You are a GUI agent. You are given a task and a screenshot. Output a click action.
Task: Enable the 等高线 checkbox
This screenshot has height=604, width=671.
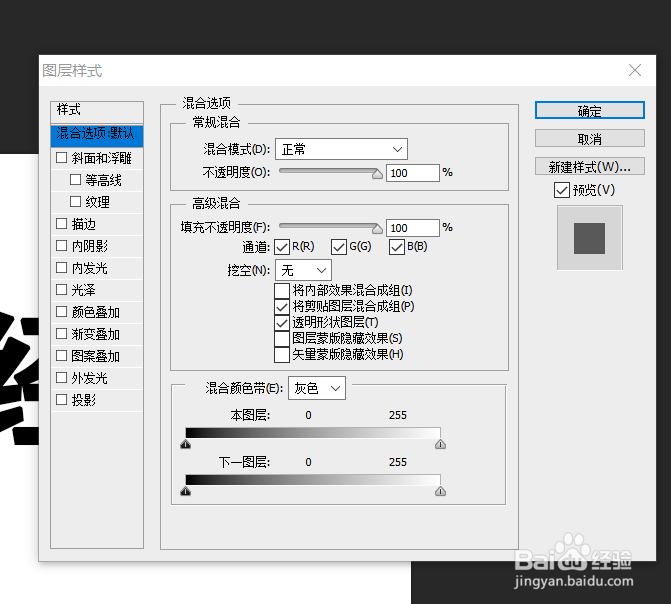pos(75,179)
